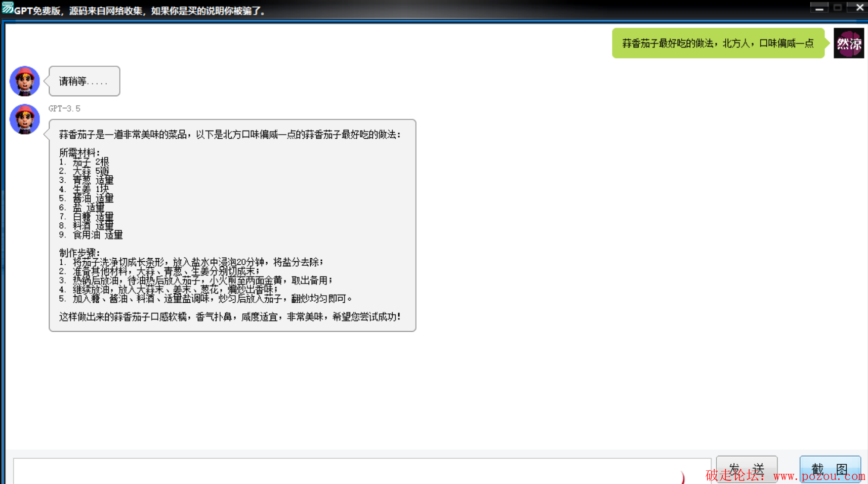868x484 pixels.
Task: Click the window title text GPT免费版
Action: (x=37, y=11)
